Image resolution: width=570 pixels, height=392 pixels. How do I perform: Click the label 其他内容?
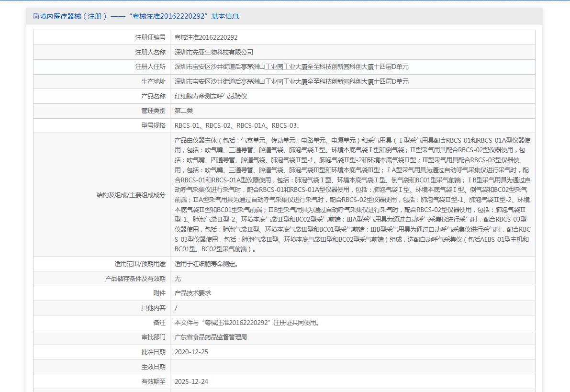pos(154,308)
